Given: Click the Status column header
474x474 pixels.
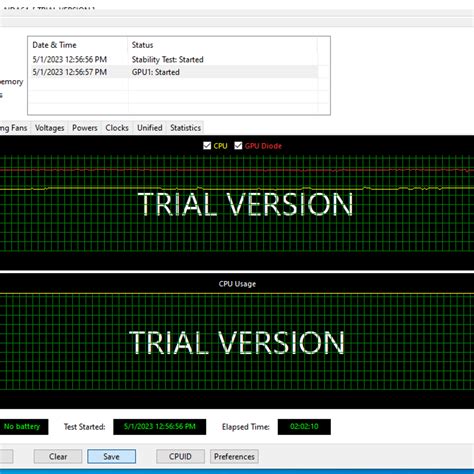Looking at the screenshot, I should (222, 45).
